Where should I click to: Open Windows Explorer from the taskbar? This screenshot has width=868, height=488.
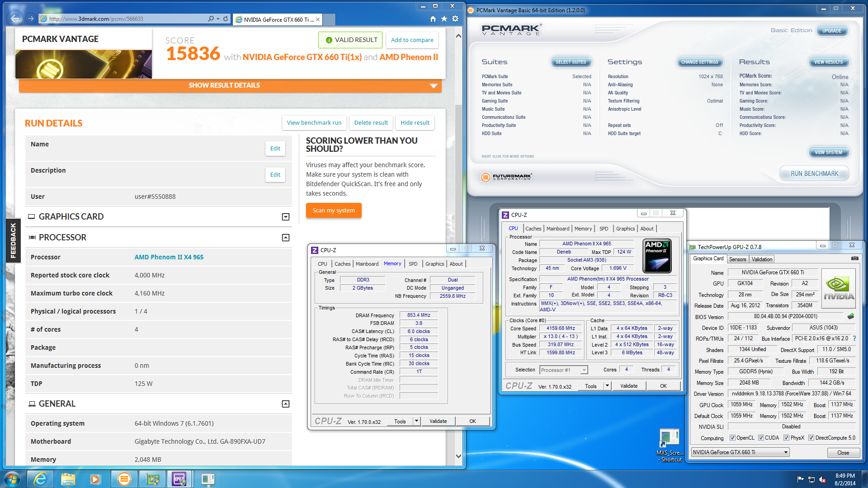[68, 479]
